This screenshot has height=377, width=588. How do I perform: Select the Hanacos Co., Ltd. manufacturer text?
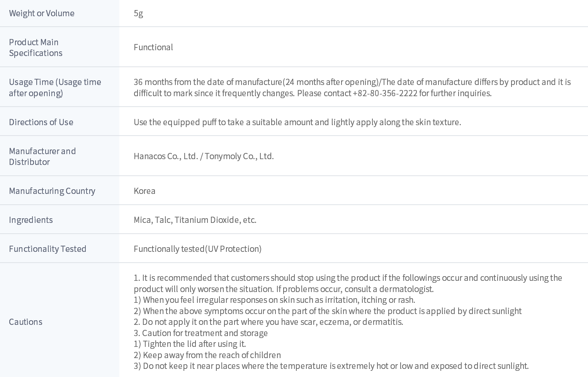click(x=166, y=156)
